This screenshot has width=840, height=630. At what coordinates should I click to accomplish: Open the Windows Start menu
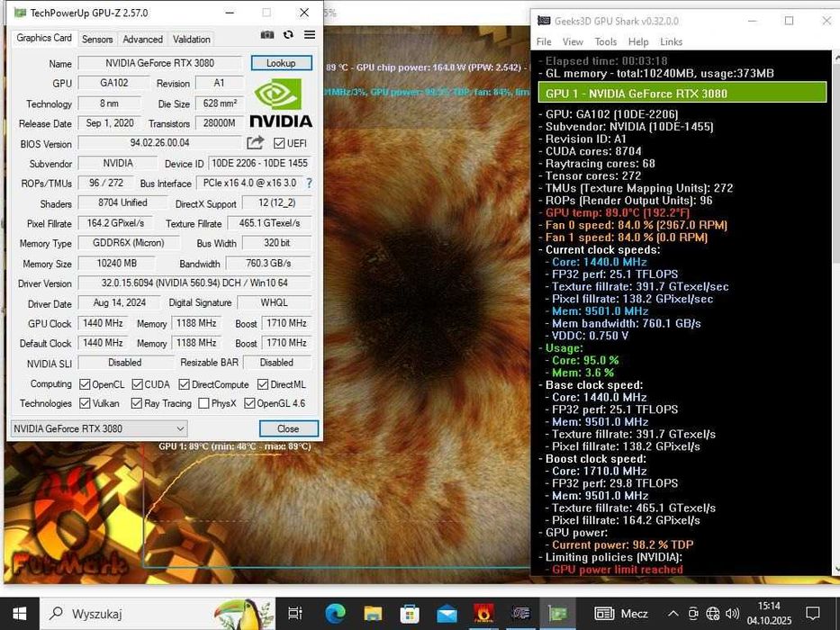(x=19, y=614)
